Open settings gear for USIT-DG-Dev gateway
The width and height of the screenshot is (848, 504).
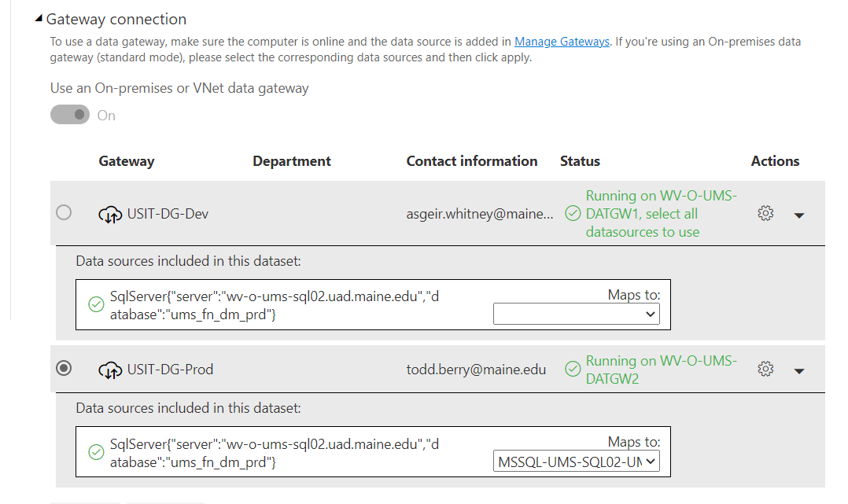tap(765, 213)
